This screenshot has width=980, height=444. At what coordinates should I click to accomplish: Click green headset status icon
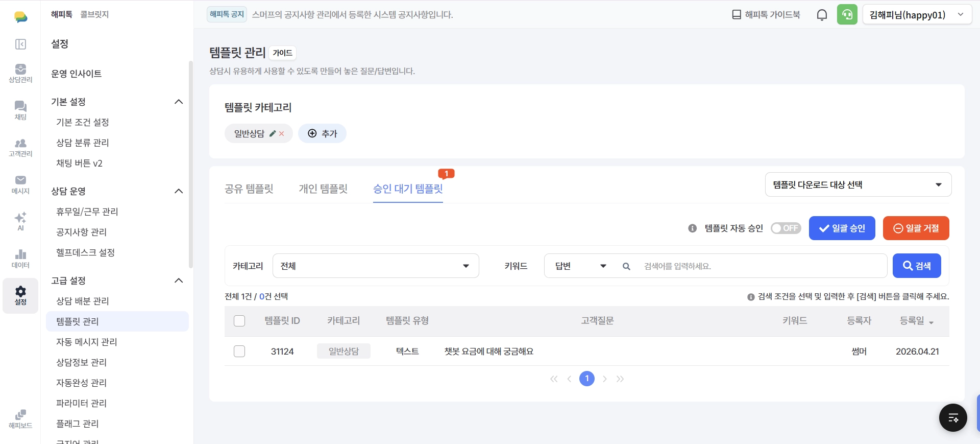pos(847,14)
